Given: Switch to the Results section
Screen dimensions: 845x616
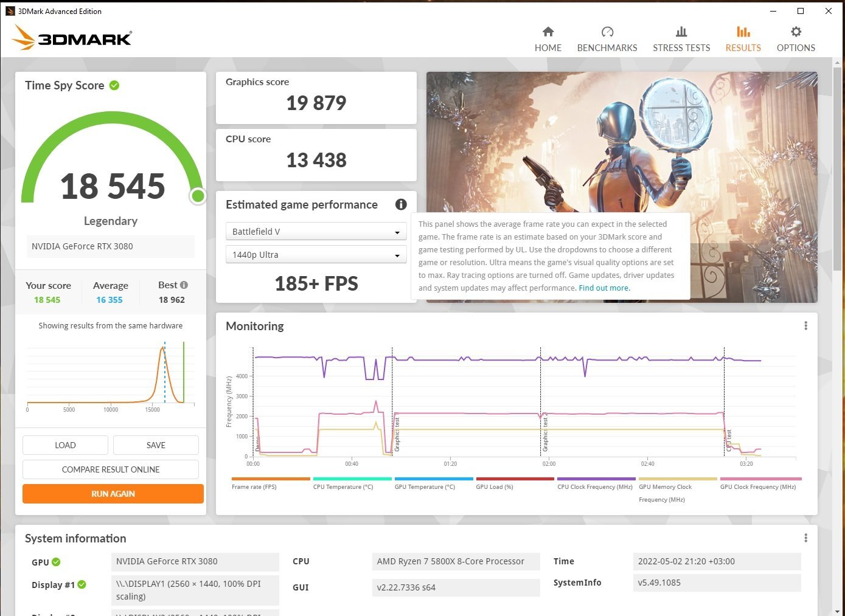Looking at the screenshot, I should pyautogui.click(x=743, y=40).
